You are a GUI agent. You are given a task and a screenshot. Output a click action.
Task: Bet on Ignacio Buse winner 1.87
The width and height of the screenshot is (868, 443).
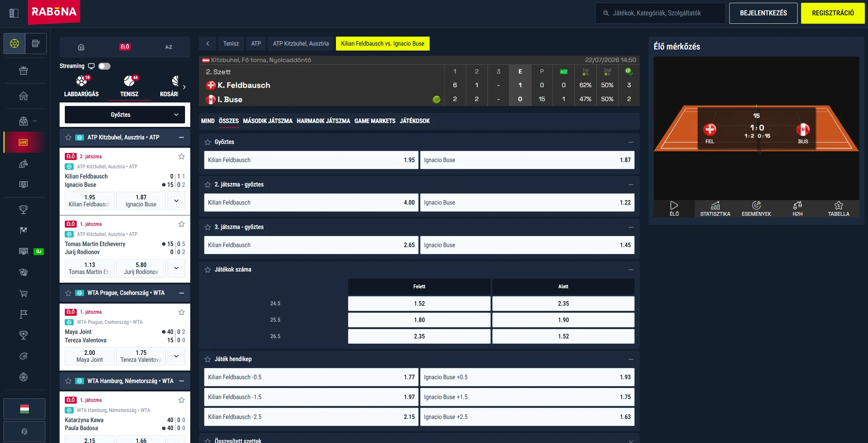click(x=527, y=160)
